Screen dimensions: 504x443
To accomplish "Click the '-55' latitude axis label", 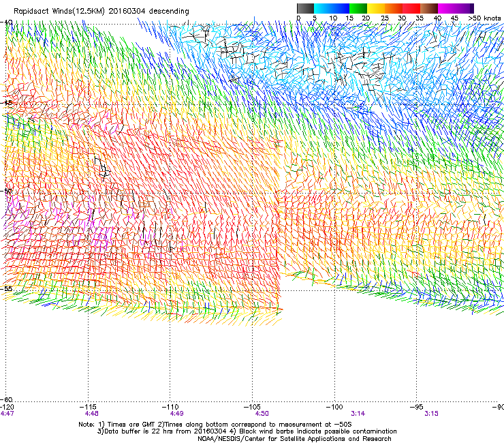I will pyautogui.click(x=6, y=288).
